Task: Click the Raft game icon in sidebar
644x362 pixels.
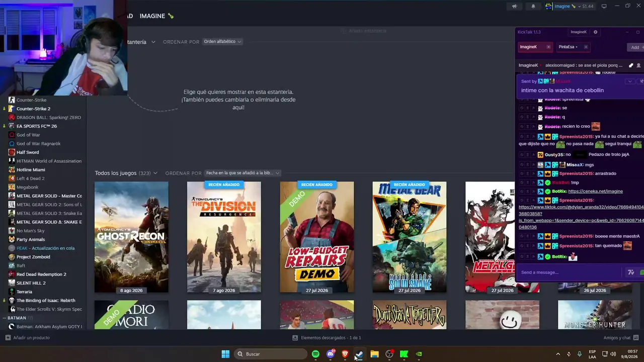Action: coord(12,265)
